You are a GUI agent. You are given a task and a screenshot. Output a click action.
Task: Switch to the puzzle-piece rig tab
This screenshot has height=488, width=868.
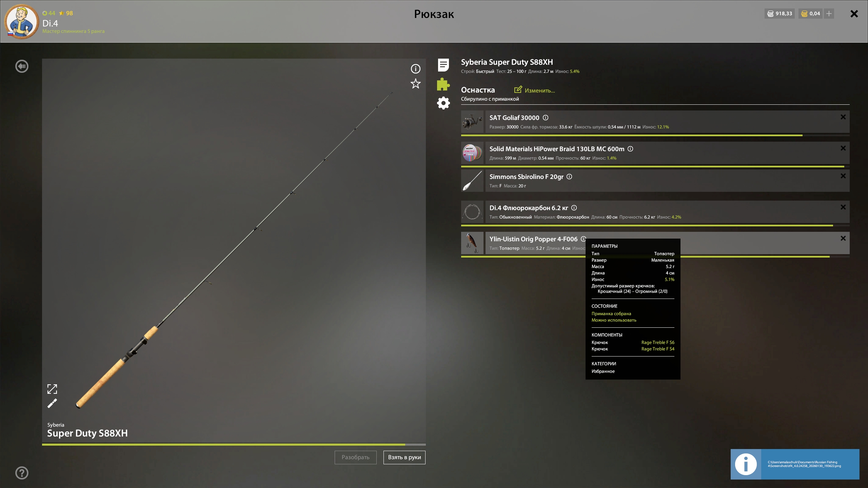[443, 84]
